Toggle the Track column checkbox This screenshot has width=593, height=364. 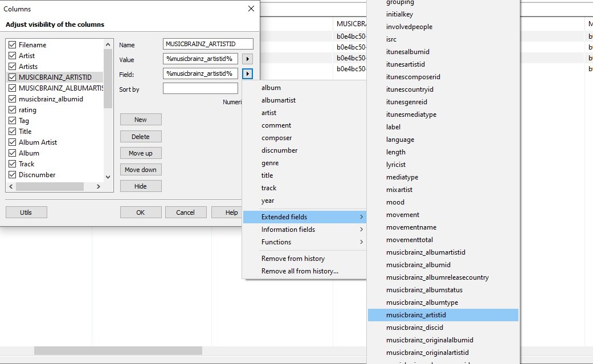[x=12, y=164]
